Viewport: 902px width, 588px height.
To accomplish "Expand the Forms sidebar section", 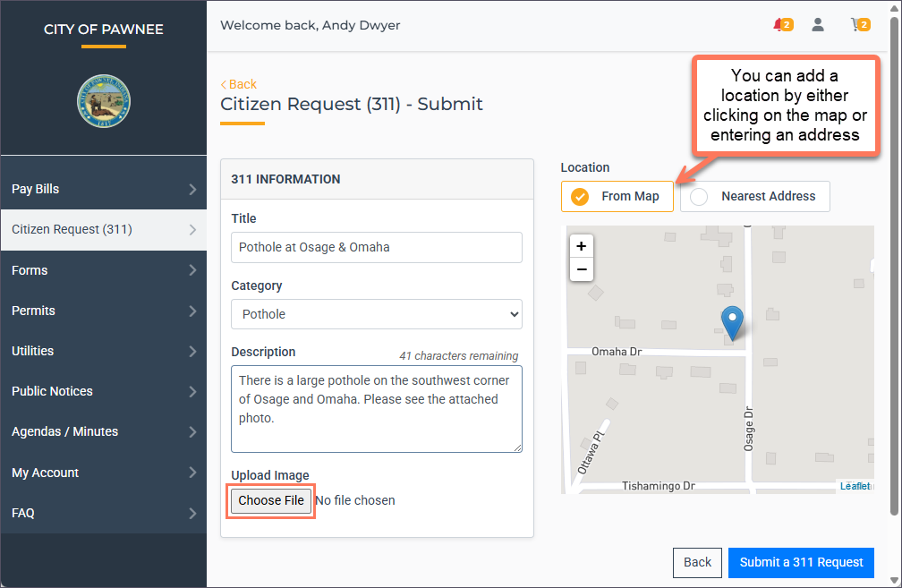I will click(103, 270).
